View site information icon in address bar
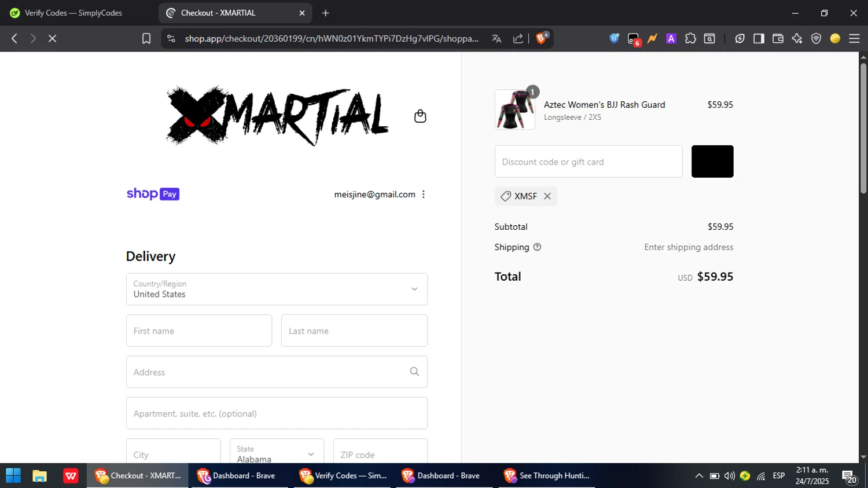868x488 pixels. click(171, 38)
